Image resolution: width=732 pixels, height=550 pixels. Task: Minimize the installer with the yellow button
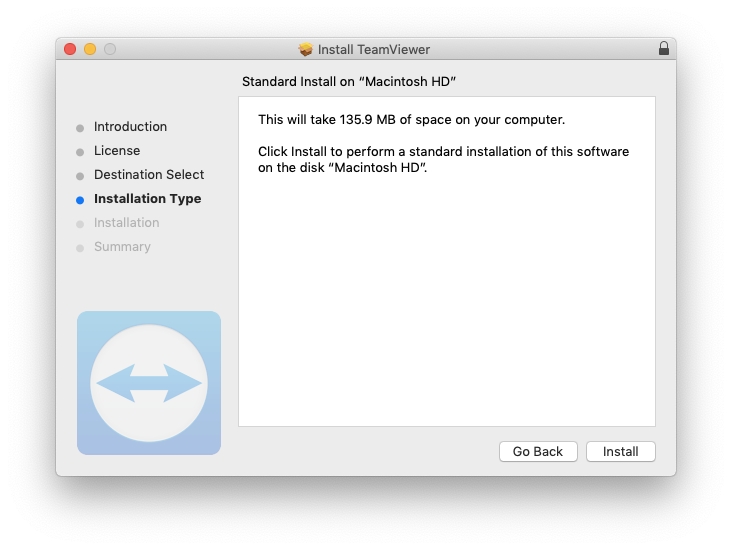click(90, 49)
